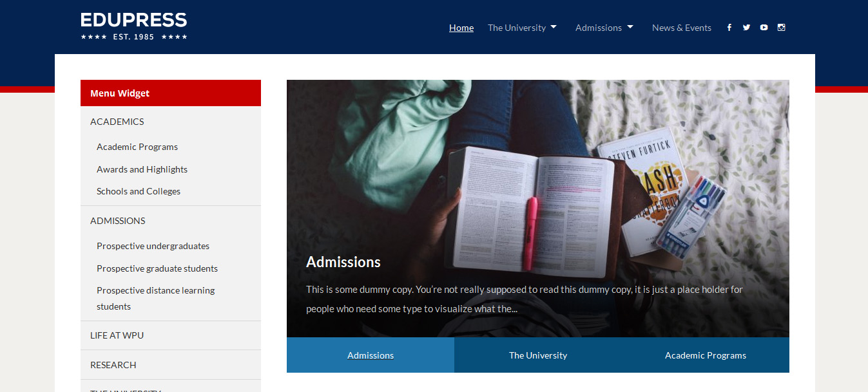Open Schools and Colleges link
The width and height of the screenshot is (868, 392).
tap(139, 191)
